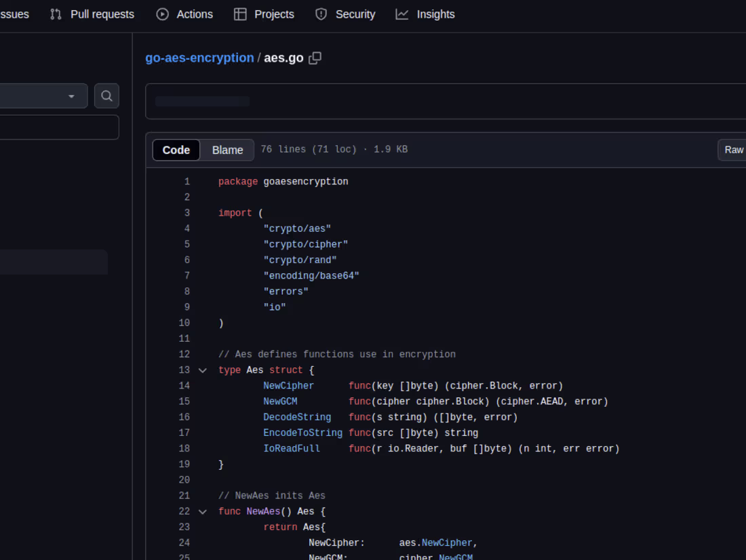Click DecodeString on line 16

click(297, 417)
